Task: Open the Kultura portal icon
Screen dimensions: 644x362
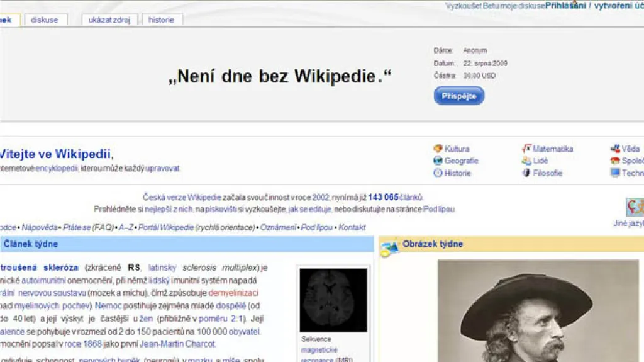Action: click(438, 149)
